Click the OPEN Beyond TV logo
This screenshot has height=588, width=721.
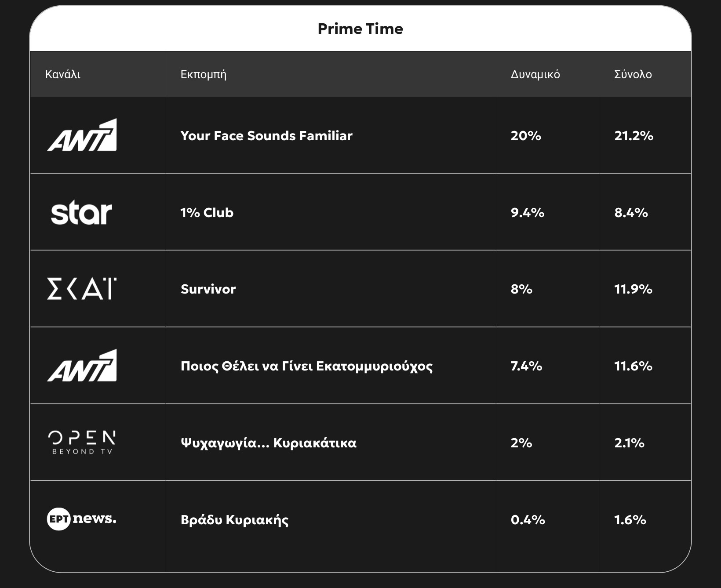[x=82, y=442]
